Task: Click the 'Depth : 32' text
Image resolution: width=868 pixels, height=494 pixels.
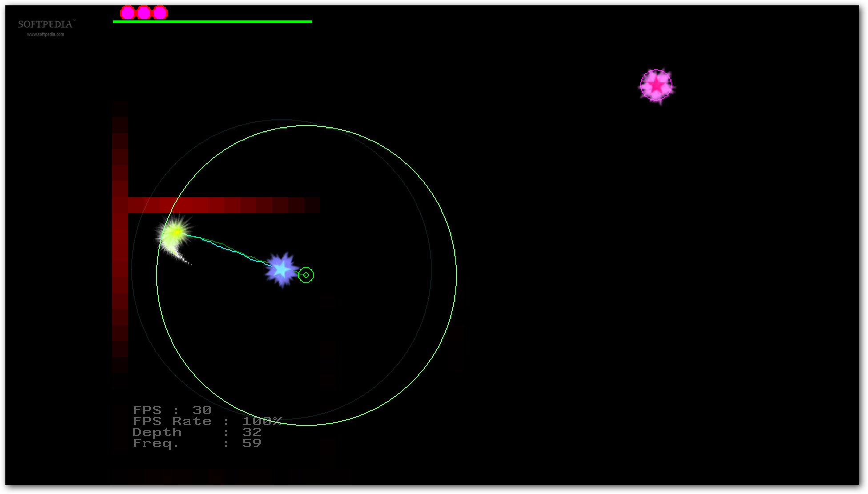Action: pos(197,432)
